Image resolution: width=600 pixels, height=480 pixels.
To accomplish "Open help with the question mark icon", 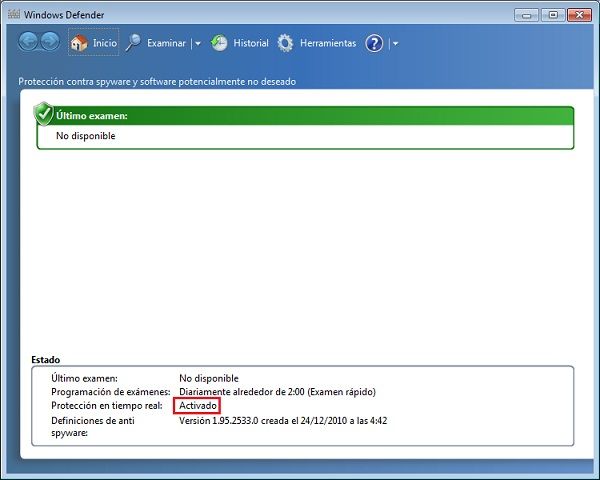I will tap(374, 43).
